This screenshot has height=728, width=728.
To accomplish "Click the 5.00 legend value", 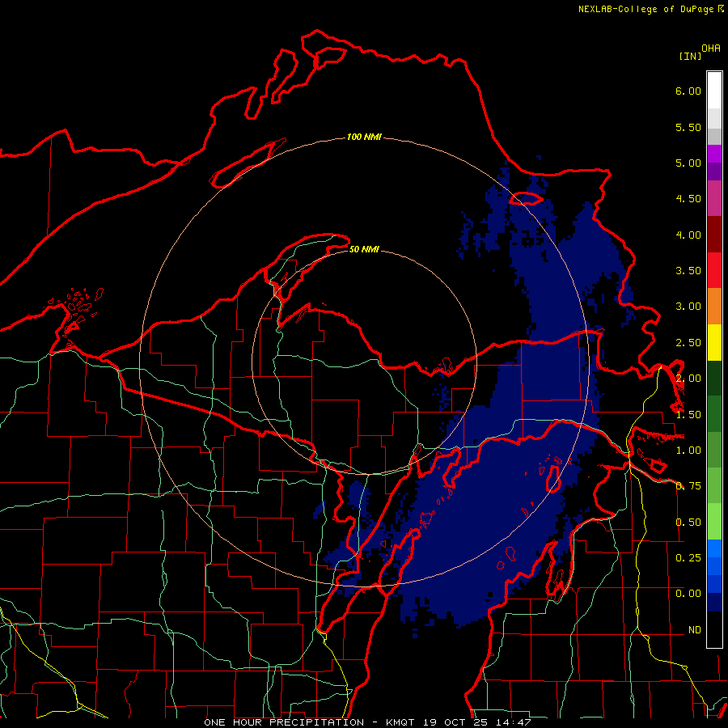I will coord(688,163).
